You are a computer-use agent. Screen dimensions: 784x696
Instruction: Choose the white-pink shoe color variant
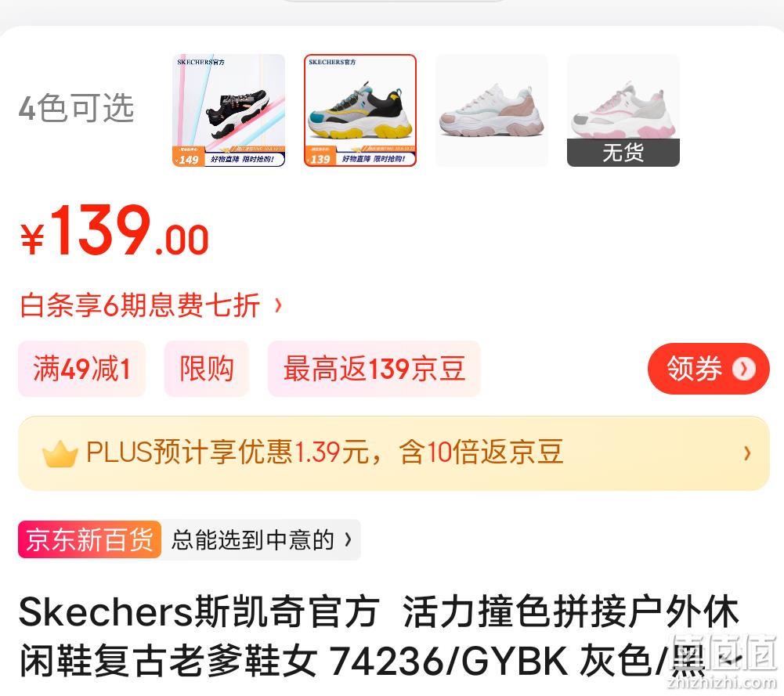[x=492, y=110]
